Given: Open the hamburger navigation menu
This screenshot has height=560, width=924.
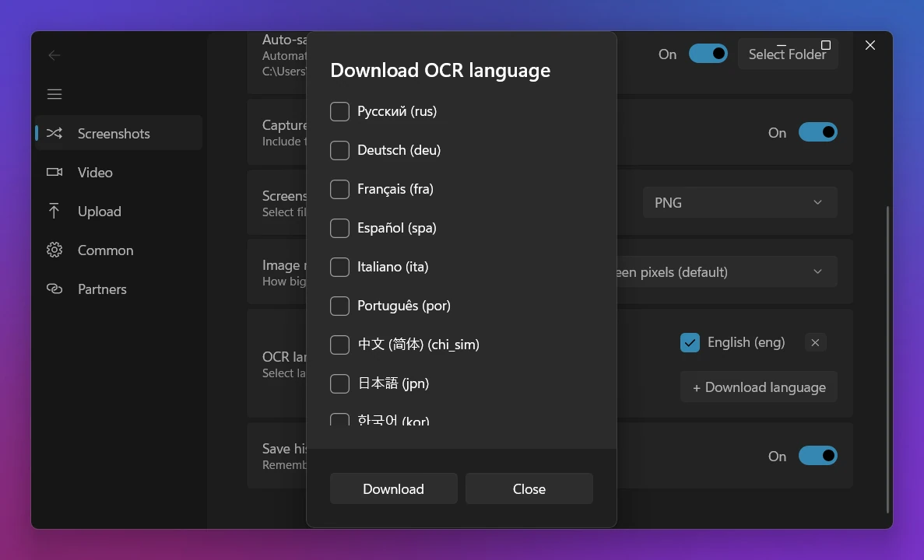Looking at the screenshot, I should [54, 94].
